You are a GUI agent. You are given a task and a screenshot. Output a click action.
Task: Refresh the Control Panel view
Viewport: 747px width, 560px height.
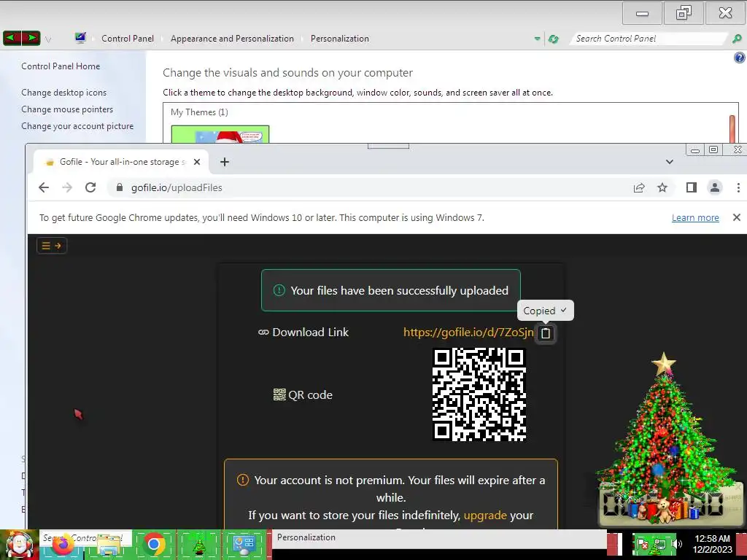pyautogui.click(x=553, y=39)
